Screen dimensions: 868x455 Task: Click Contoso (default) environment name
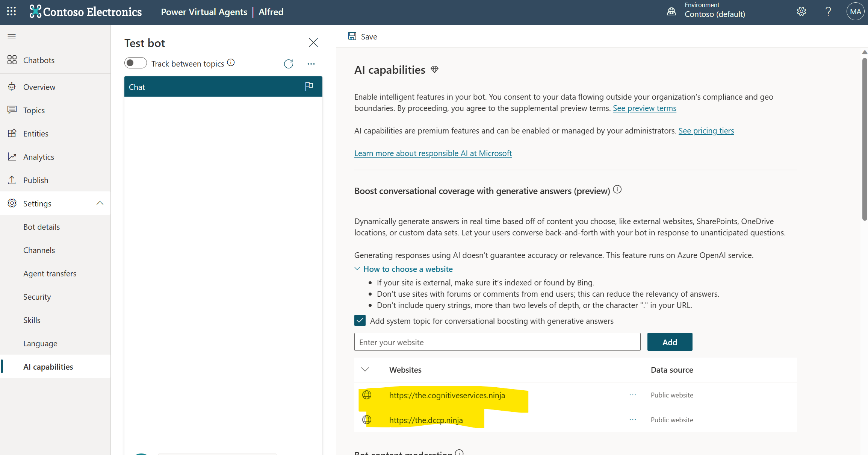715,14
